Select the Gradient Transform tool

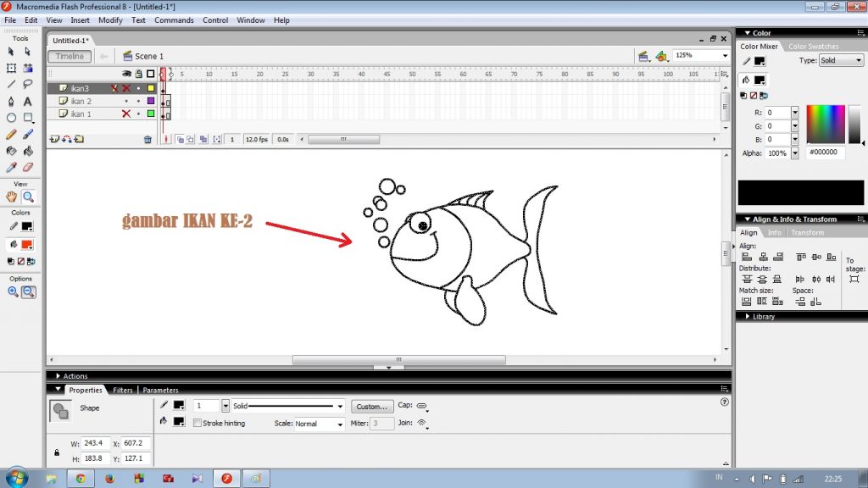coord(28,68)
